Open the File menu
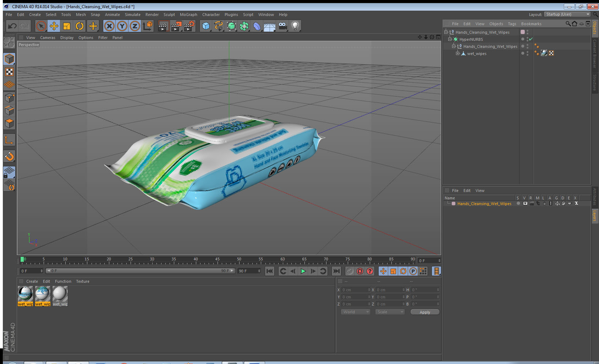The width and height of the screenshot is (599, 364). coord(9,15)
